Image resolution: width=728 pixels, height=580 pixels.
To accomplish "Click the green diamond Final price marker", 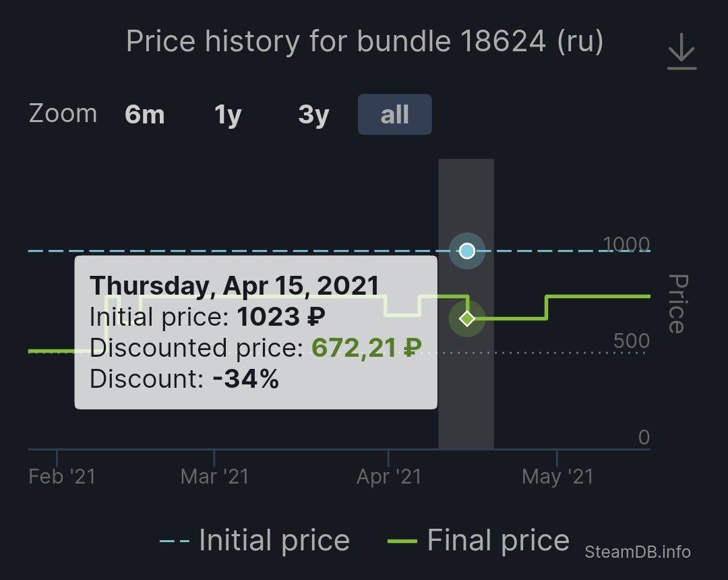I will tap(467, 318).
